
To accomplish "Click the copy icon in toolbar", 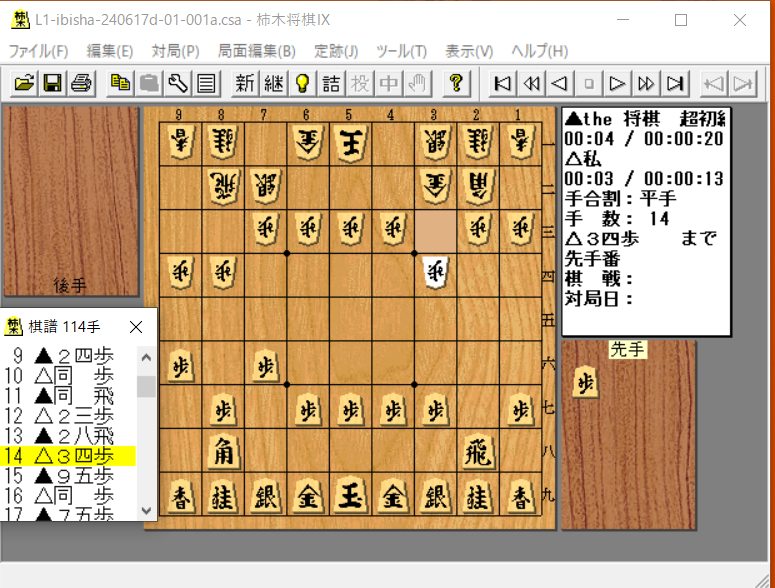I will (120, 83).
